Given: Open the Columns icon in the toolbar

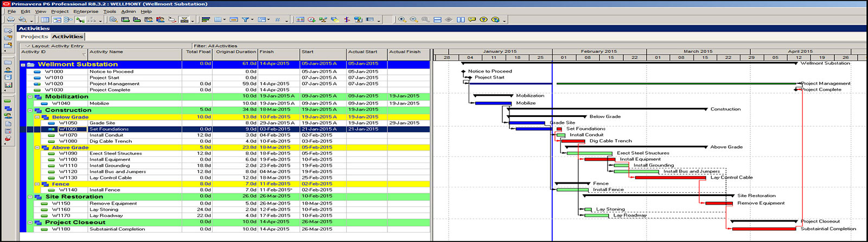Looking at the screenshot, I should (217, 19).
